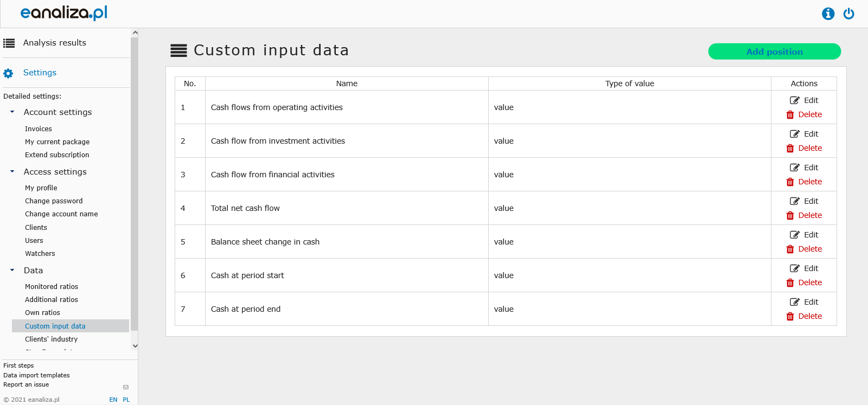This screenshot has width=868, height=405.
Task: Click the 'Name' column header
Action: tap(347, 83)
